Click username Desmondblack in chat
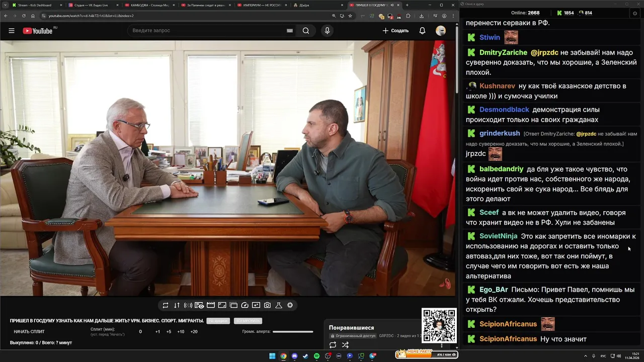The height and width of the screenshot is (362, 644). [x=504, y=110]
